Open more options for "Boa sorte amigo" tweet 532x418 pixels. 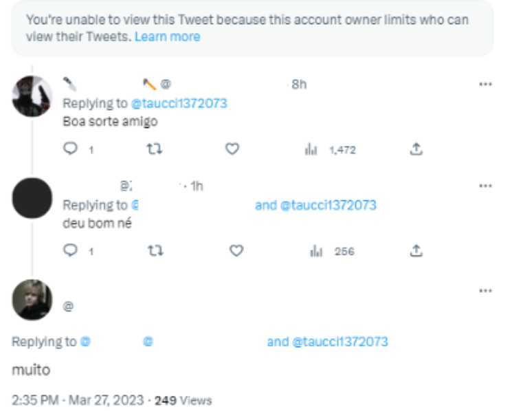(485, 84)
